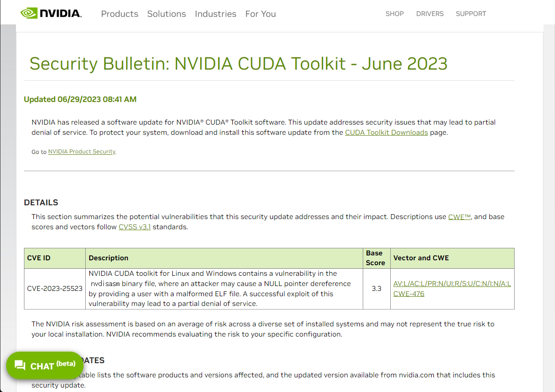This screenshot has width=555, height=392.
Task: Open the Industries menu
Action: [215, 14]
